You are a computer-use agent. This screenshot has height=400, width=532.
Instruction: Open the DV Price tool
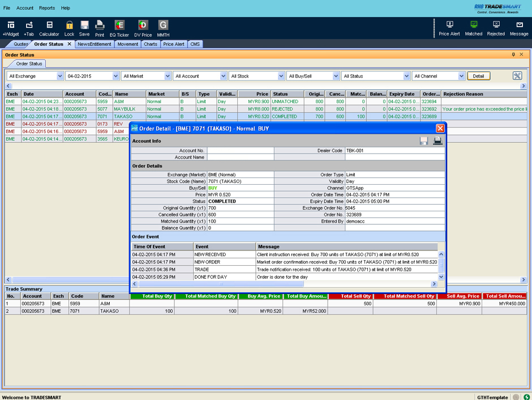coord(143,28)
